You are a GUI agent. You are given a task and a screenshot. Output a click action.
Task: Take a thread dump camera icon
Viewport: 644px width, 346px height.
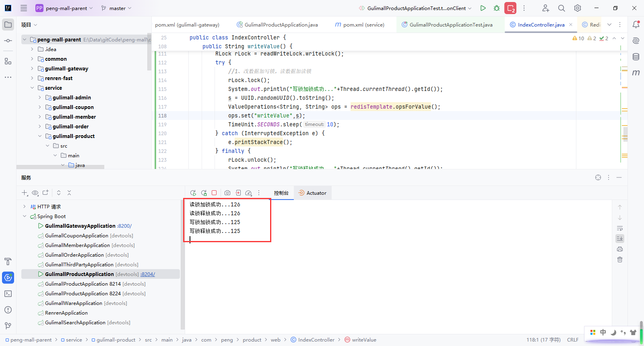(227, 193)
